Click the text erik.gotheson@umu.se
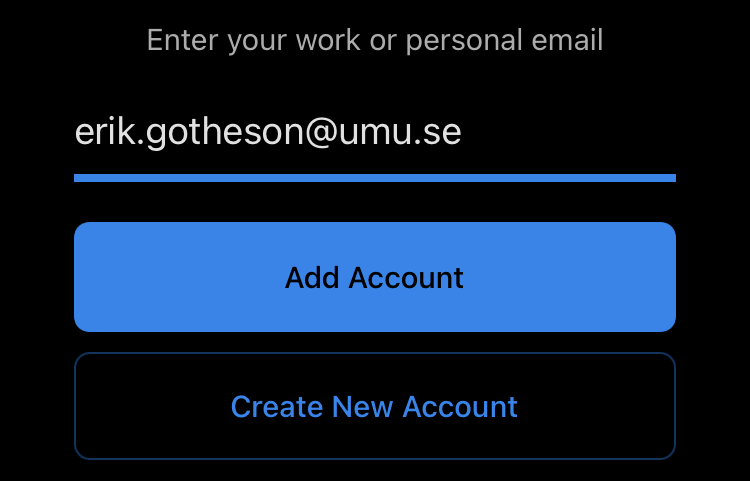 point(268,134)
